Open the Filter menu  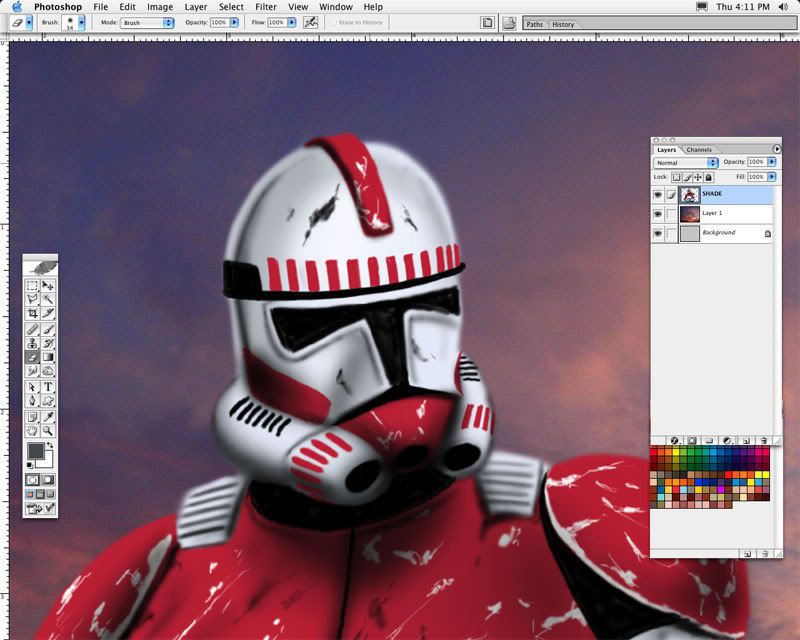pyautogui.click(x=266, y=7)
